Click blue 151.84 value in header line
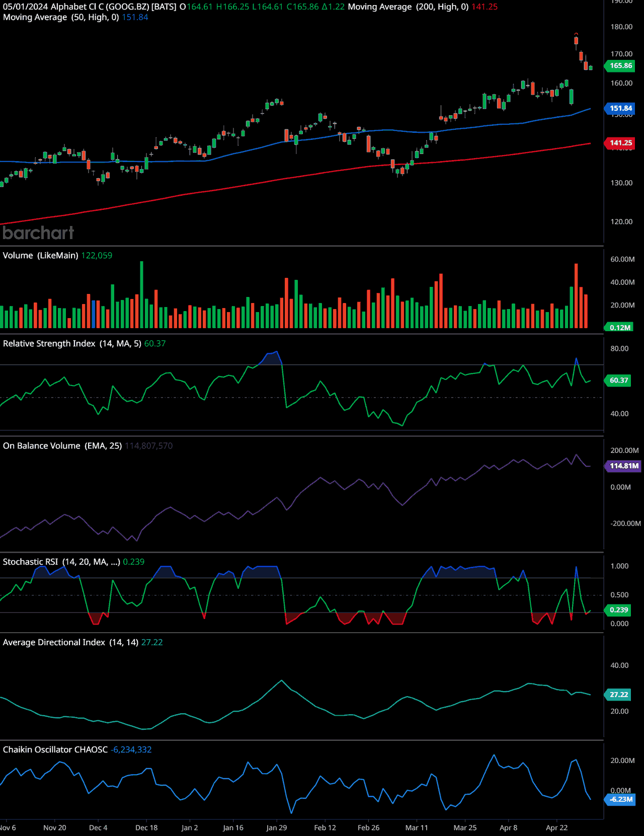644x836 pixels. [x=135, y=17]
